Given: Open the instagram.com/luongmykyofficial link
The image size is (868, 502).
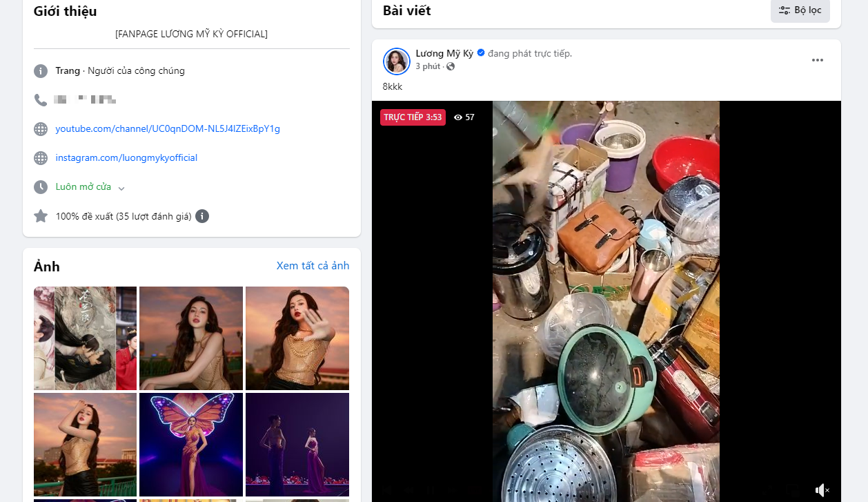Looking at the screenshot, I should click(x=126, y=157).
